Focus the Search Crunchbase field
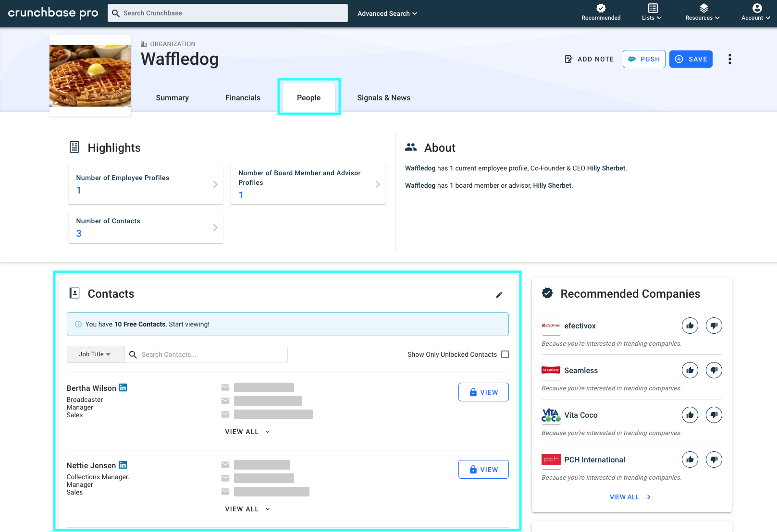The width and height of the screenshot is (777, 532). [x=228, y=13]
